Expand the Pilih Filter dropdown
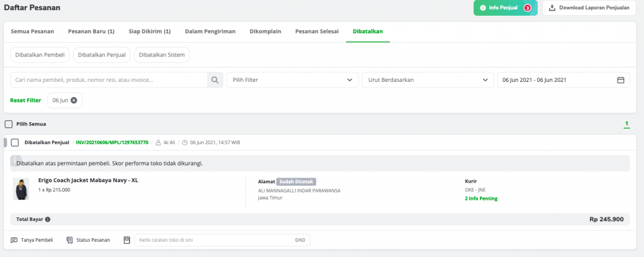The width and height of the screenshot is (644, 257). click(x=292, y=80)
